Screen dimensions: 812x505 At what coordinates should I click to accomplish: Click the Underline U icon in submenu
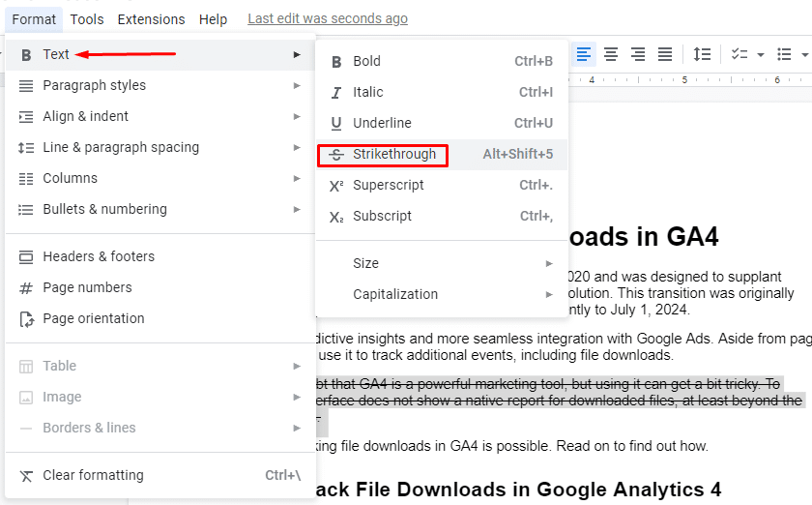tap(336, 124)
